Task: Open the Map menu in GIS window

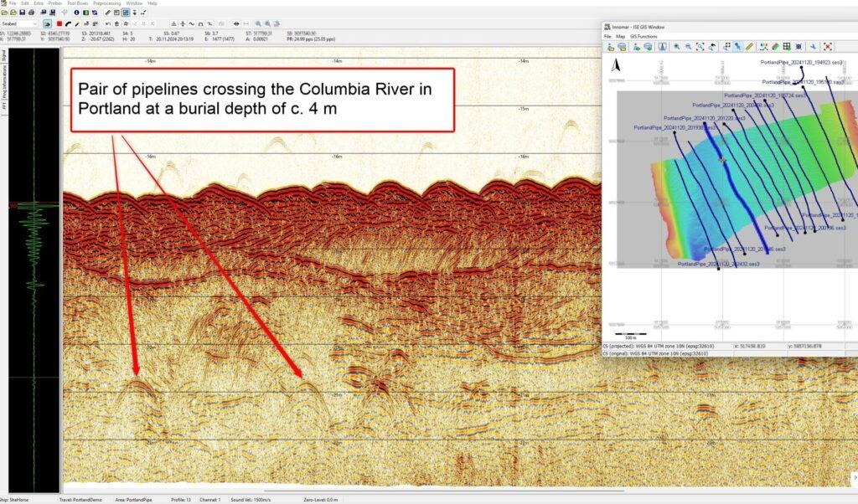Action: coord(621,37)
